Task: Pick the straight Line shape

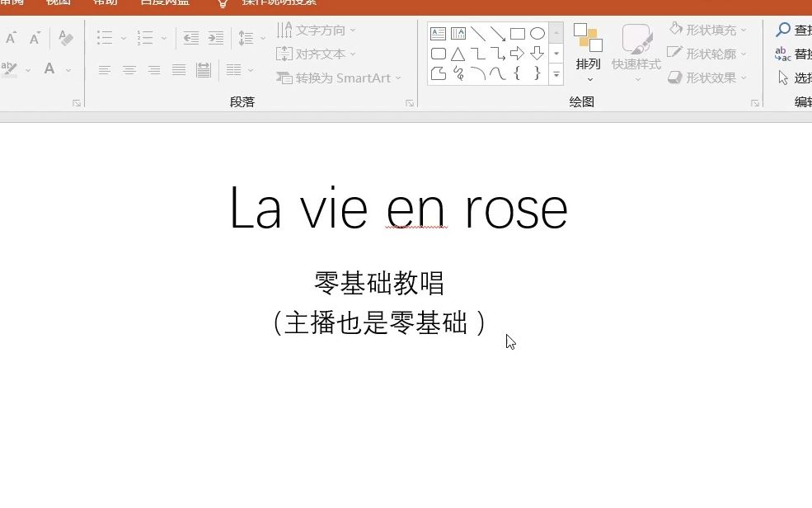Action: (478, 34)
